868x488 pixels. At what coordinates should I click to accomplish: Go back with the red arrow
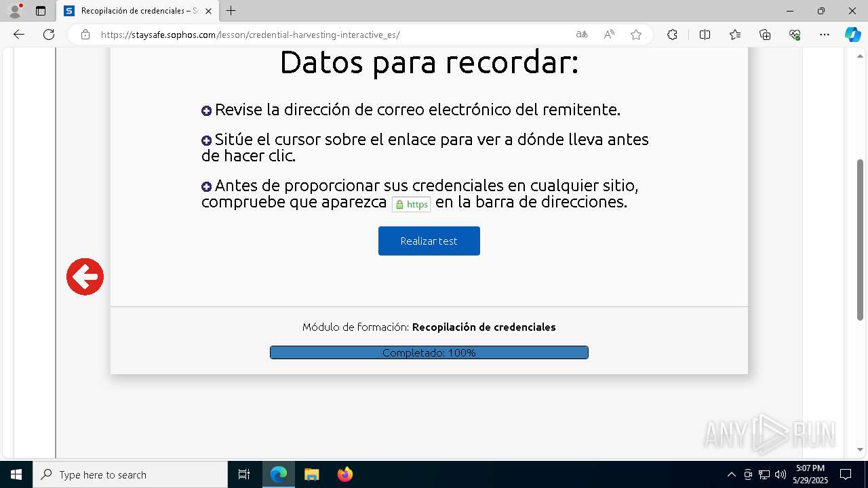(x=85, y=277)
